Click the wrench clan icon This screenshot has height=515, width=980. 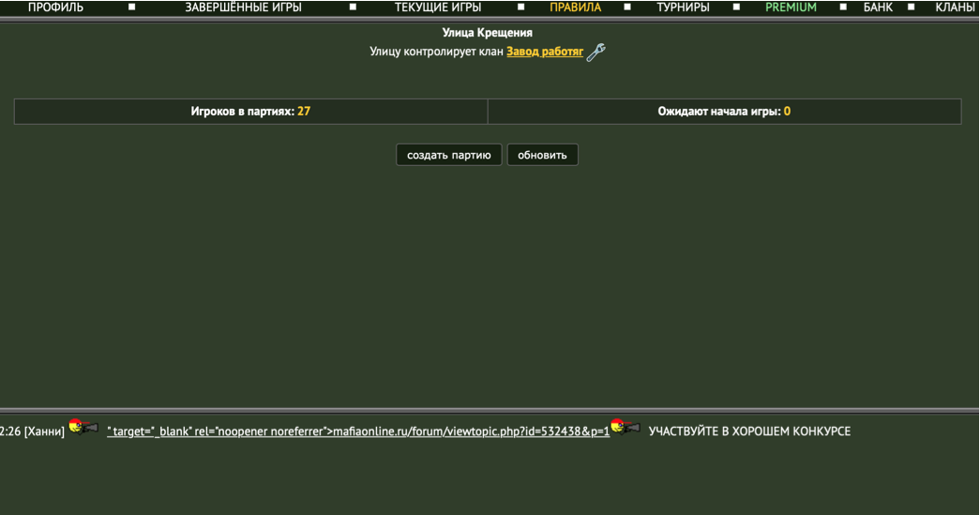click(596, 52)
